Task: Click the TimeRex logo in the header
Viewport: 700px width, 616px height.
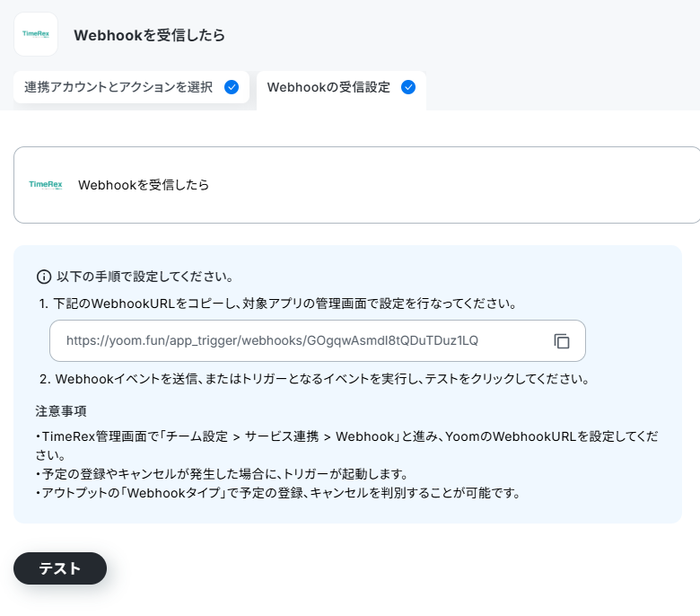Action: (36, 34)
